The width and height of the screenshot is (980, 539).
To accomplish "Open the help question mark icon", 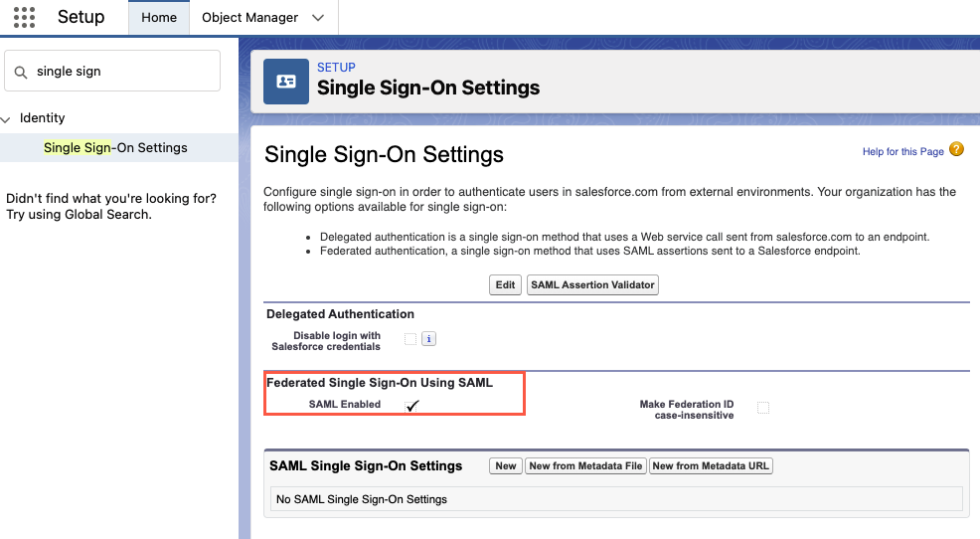I will click(x=956, y=149).
